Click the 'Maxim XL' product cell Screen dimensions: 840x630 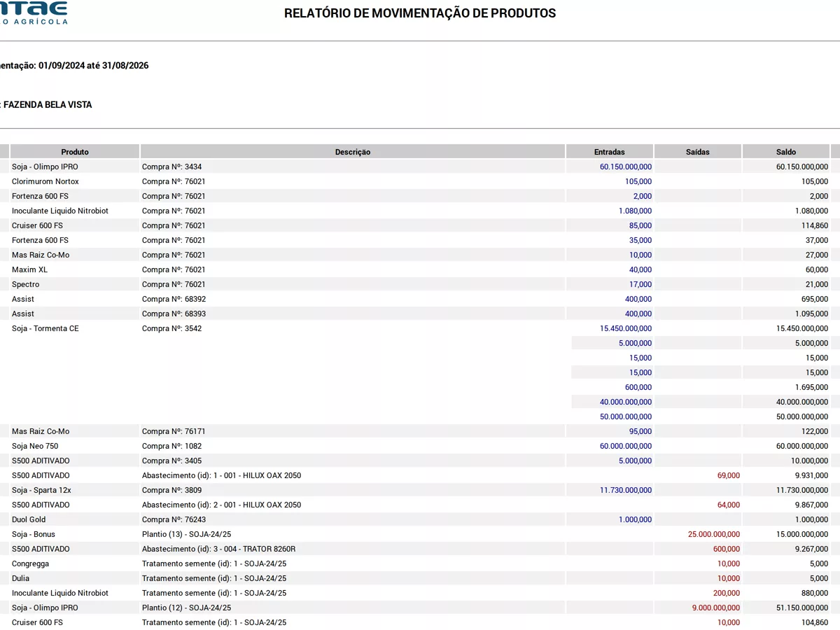pyautogui.click(x=30, y=269)
